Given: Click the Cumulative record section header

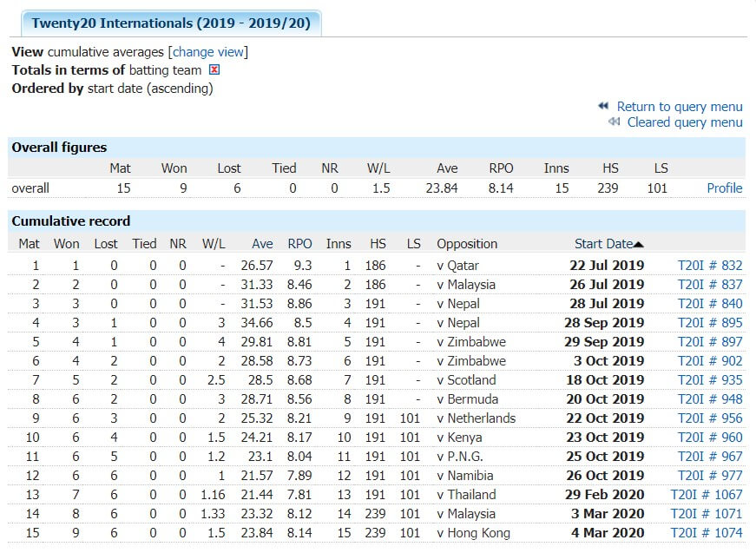Looking at the screenshot, I should [x=71, y=221].
